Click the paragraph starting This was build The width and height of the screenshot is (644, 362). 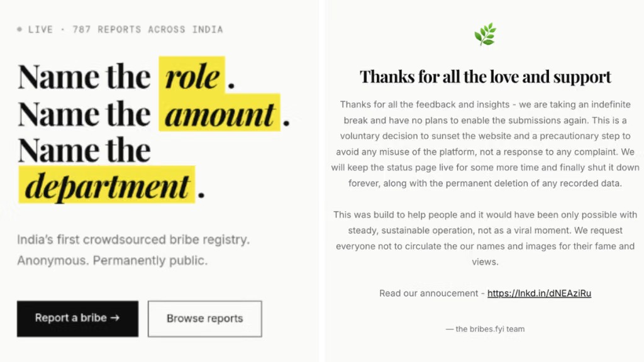click(x=485, y=238)
